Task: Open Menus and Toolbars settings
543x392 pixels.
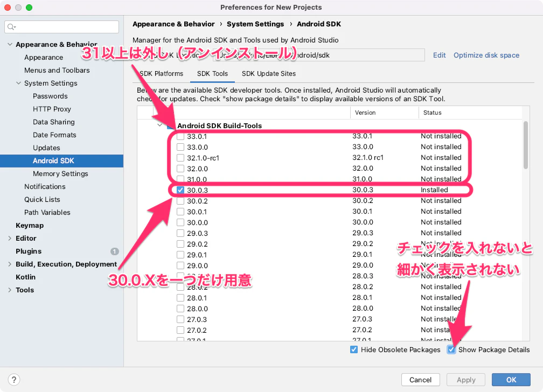Action: click(x=57, y=71)
